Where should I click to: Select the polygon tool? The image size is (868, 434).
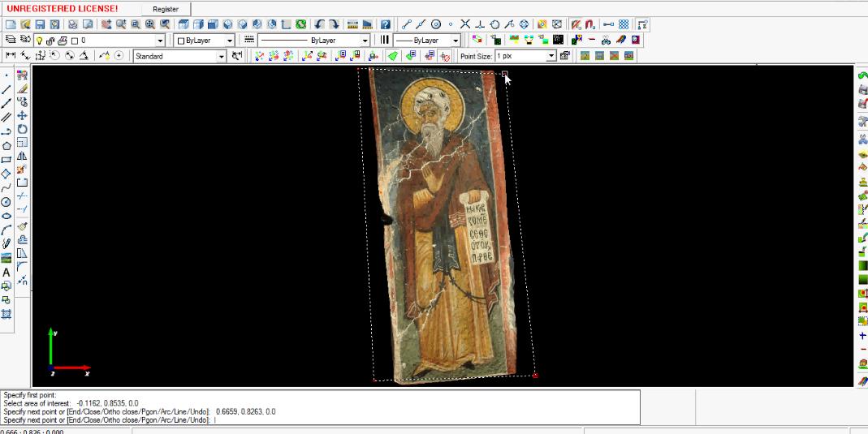[x=6, y=146]
